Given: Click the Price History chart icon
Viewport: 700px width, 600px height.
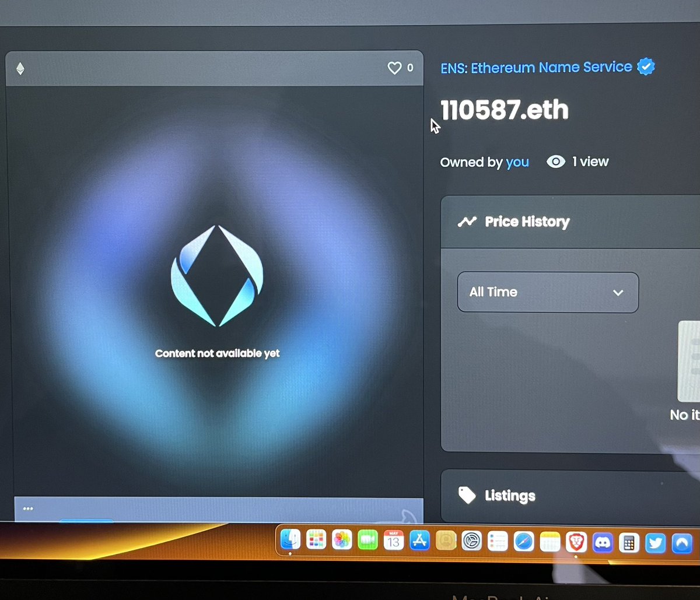Looking at the screenshot, I should pyautogui.click(x=467, y=222).
